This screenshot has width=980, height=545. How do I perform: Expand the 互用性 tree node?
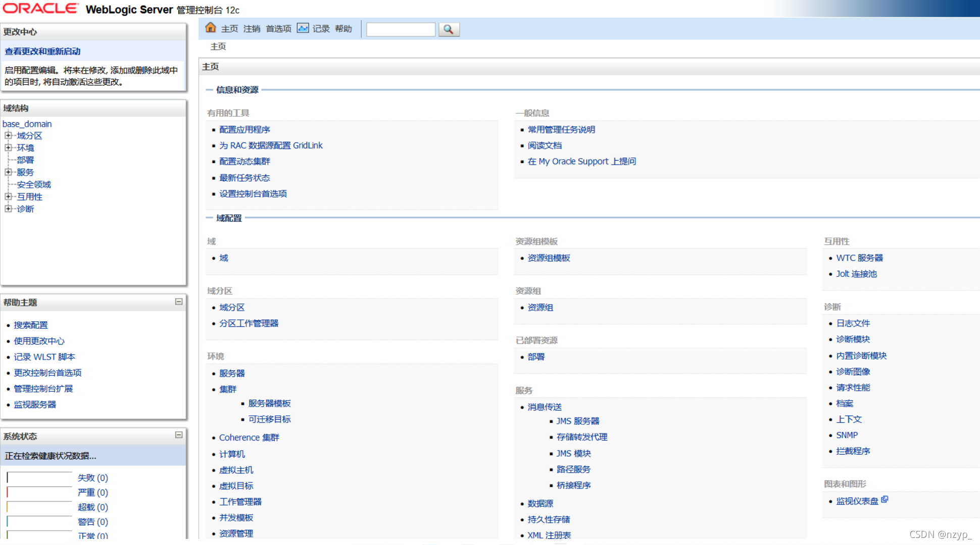[x=8, y=196]
